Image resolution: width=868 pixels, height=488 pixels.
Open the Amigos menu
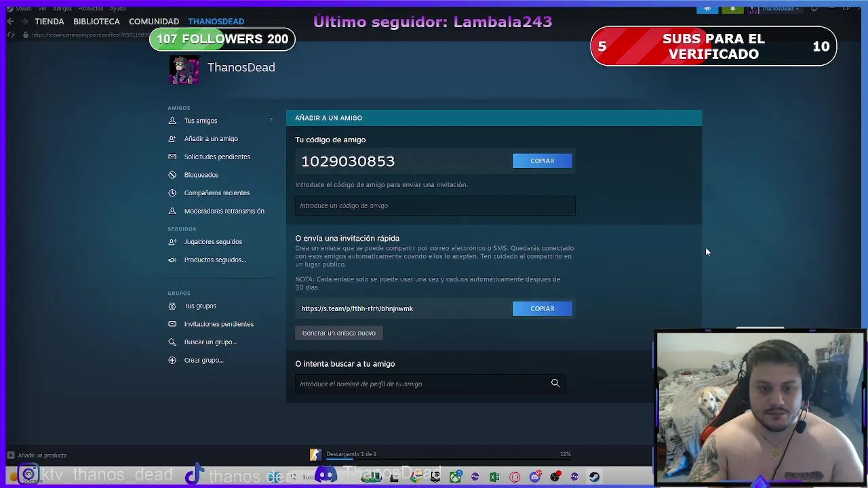tap(62, 9)
